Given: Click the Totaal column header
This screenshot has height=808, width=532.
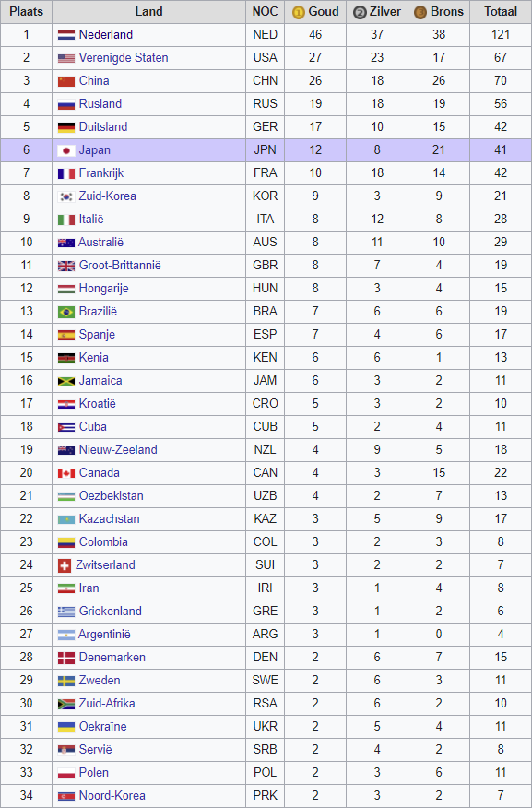Looking at the screenshot, I should [501, 12].
